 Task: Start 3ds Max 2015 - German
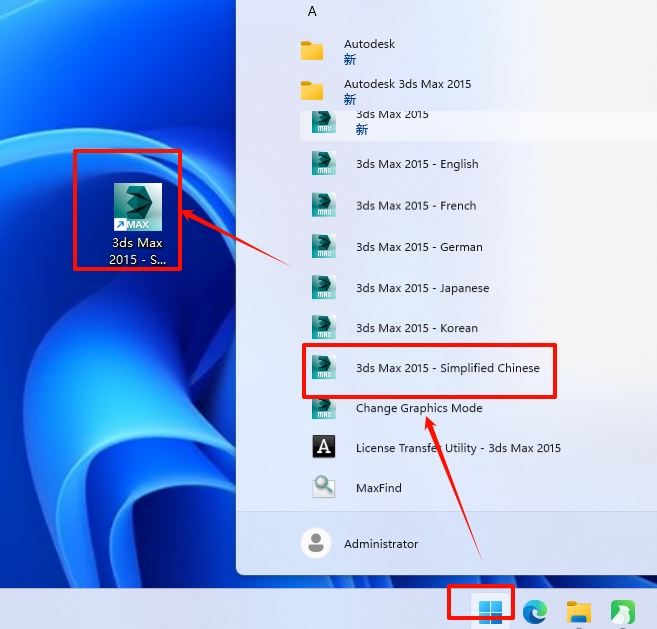coord(418,247)
